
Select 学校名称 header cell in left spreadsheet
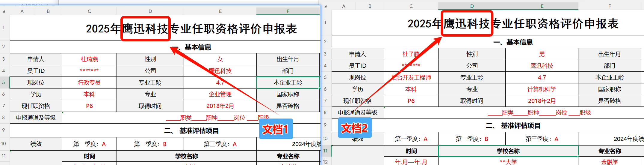pos(187,156)
